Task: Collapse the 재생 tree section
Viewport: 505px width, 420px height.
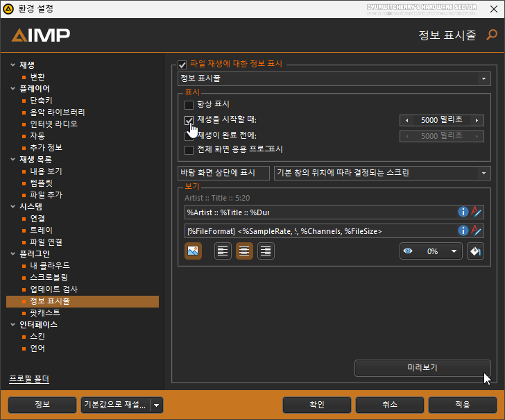Action: point(13,65)
